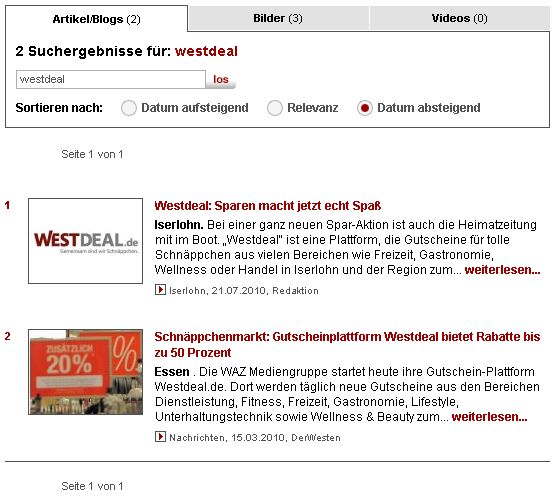Switch to the Bilder (3) tab

pyautogui.click(x=278, y=18)
